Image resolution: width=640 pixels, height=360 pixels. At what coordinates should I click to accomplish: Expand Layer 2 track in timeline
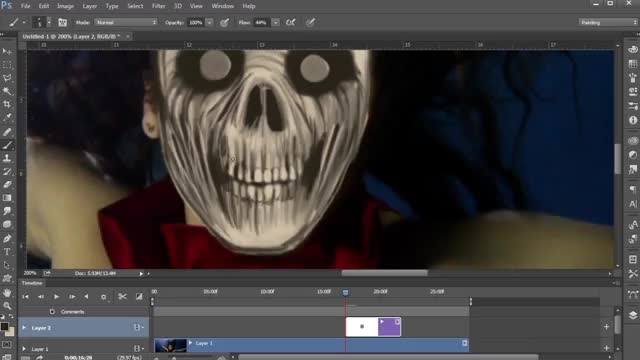24,328
